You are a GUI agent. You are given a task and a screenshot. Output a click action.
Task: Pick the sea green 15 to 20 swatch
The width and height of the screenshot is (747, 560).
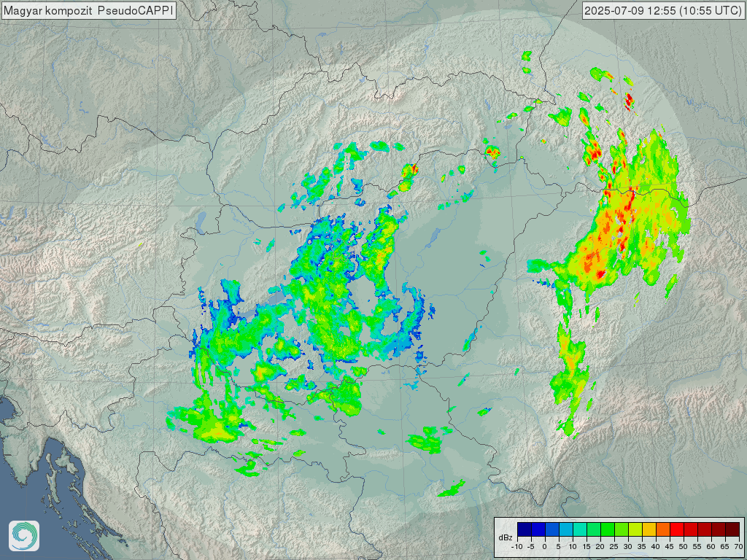point(594,529)
